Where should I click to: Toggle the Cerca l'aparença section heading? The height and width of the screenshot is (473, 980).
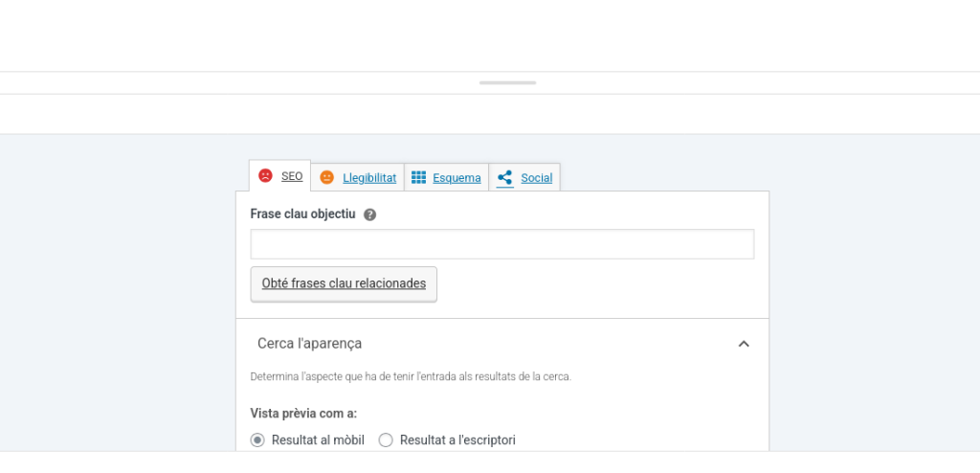pos(309,344)
